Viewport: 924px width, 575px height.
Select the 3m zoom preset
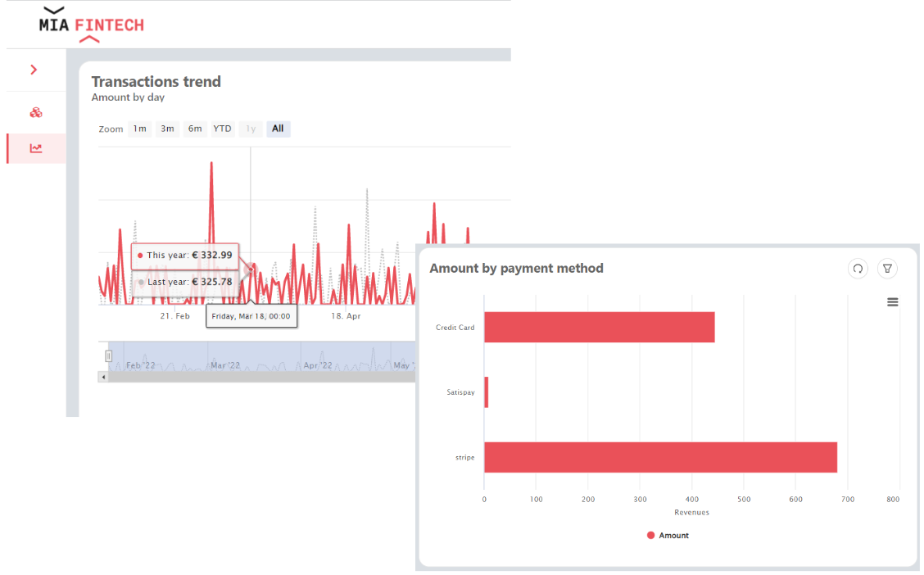[x=167, y=129]
